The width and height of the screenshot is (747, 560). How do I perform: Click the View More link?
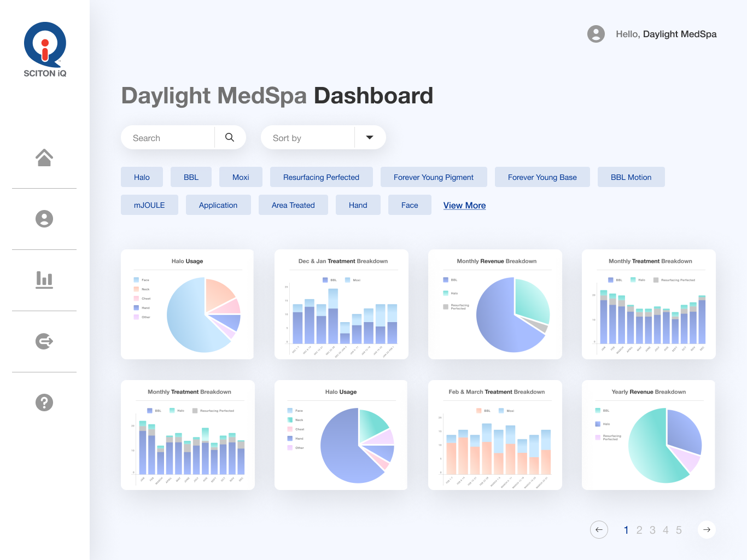tap(464, 206)
